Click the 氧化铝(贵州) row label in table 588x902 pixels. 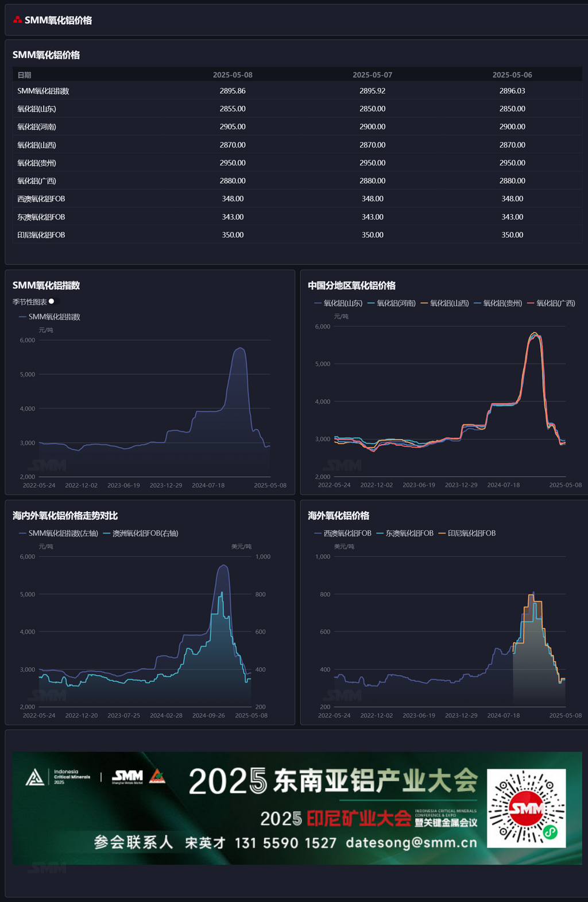pos(37,163)
